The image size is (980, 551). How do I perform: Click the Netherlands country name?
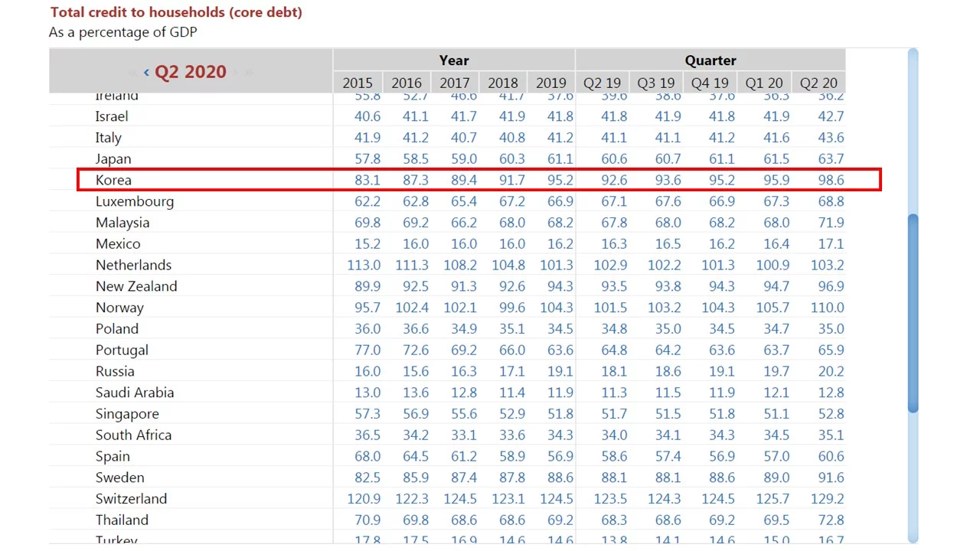pos(133,265)
